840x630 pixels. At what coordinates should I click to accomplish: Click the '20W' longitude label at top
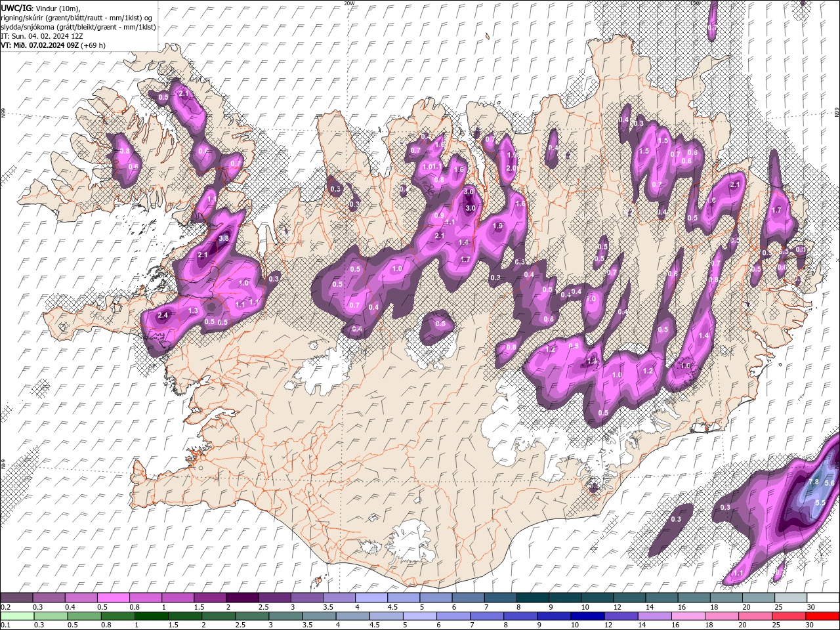(349, 3)
